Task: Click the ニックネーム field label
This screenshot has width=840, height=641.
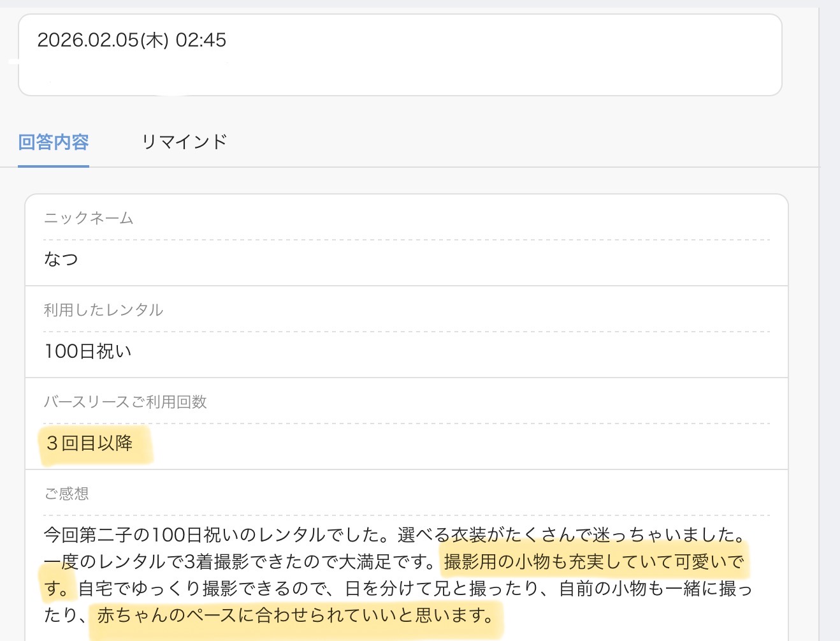Action: point(89,218)
